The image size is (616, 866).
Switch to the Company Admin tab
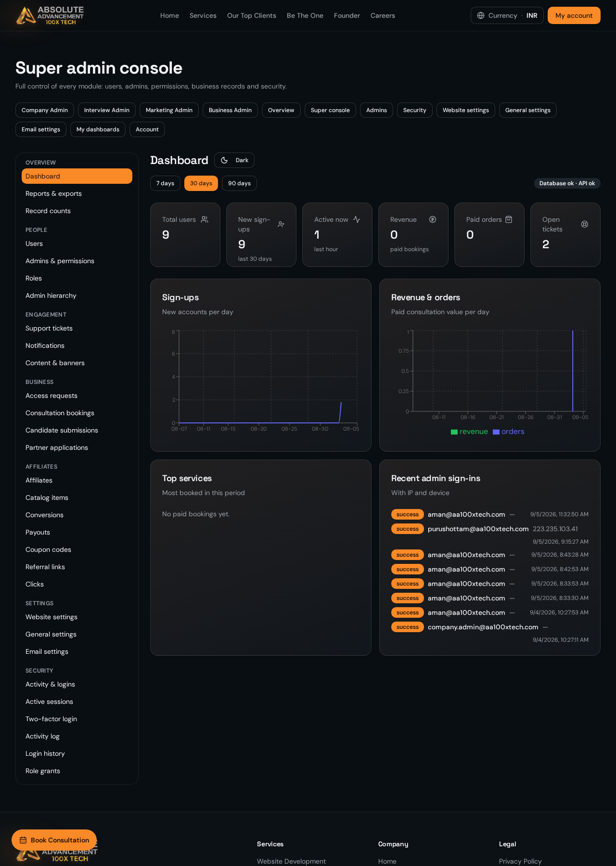45,110
